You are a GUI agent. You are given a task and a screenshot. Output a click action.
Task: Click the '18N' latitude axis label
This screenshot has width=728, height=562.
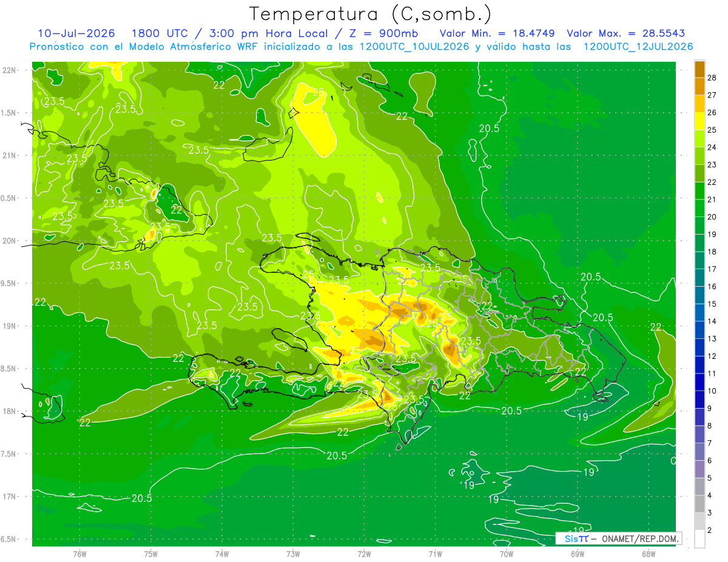[x=10, y=412]
